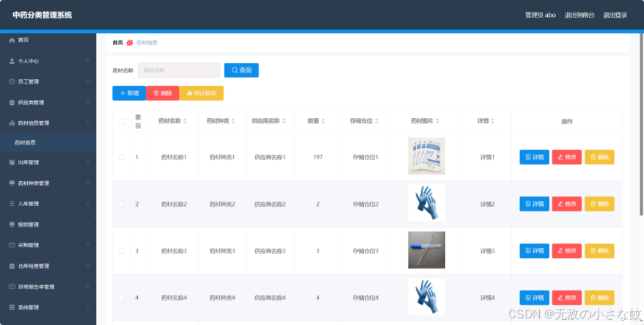
Task: Click 管理员 abo in the top bar
Action: click(x=541, y=15)
